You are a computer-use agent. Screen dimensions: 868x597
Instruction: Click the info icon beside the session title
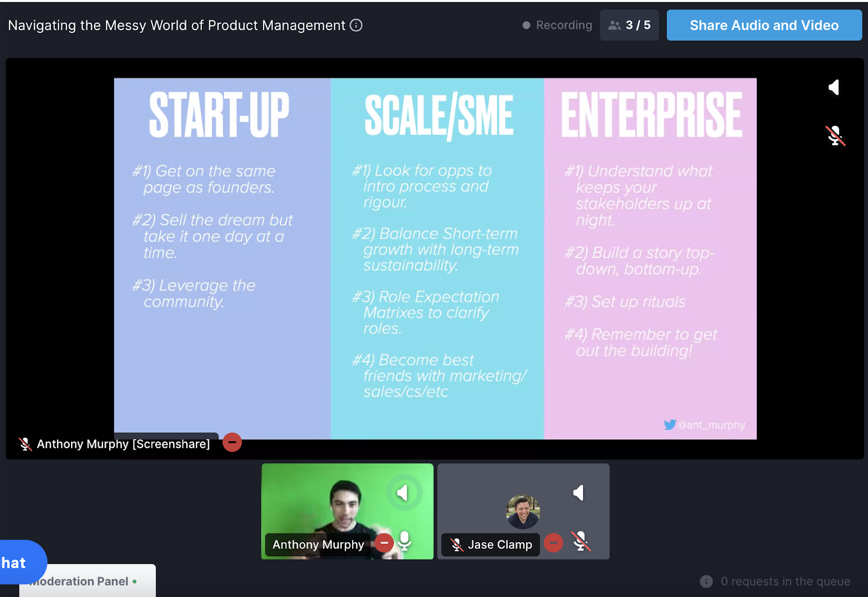(356, 25)
